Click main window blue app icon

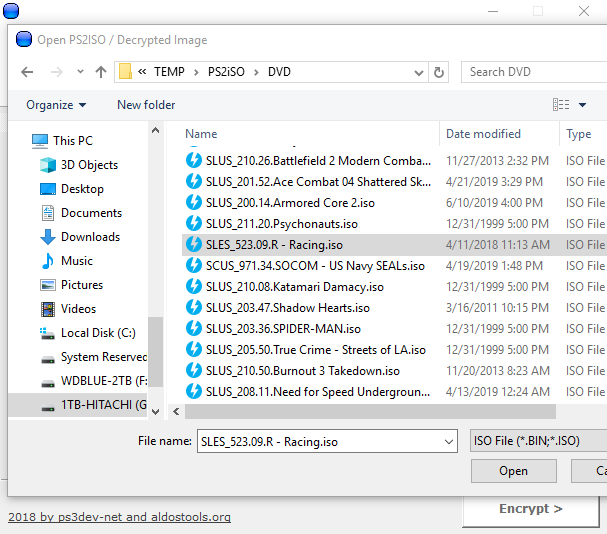pyautogui.click(x=11, y=10)
